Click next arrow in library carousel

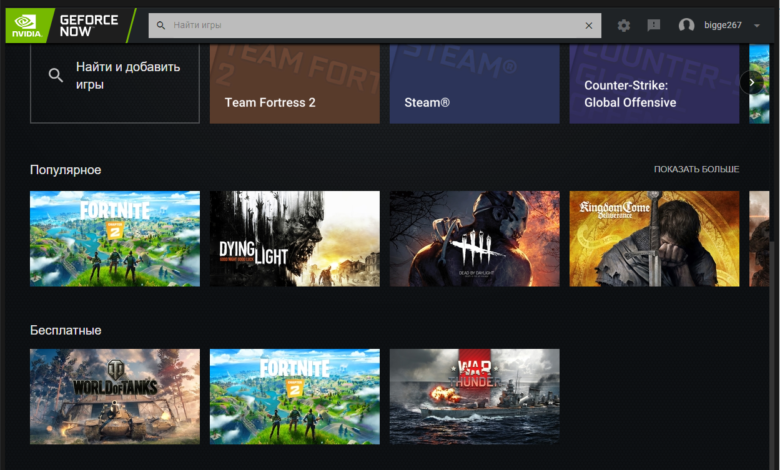(752, 83)
